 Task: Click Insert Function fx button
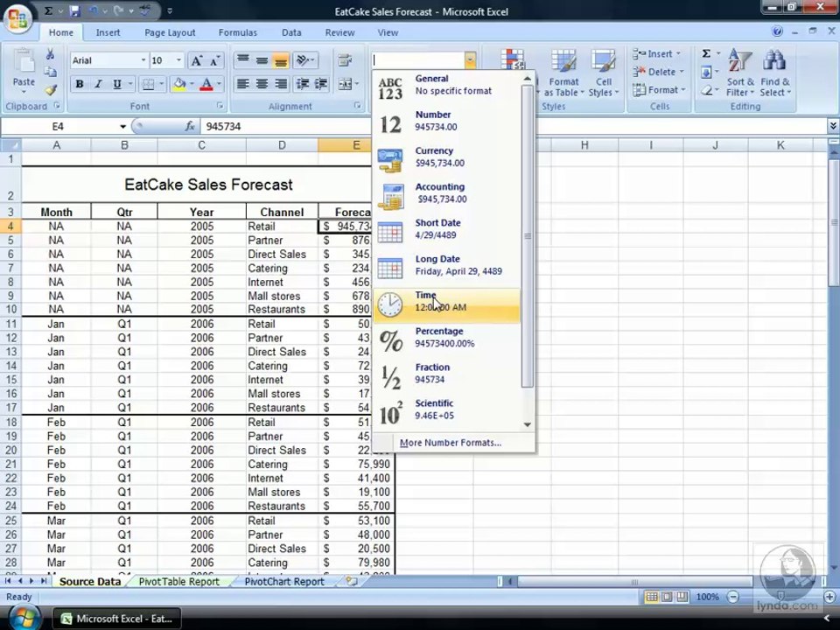point(190,126)
